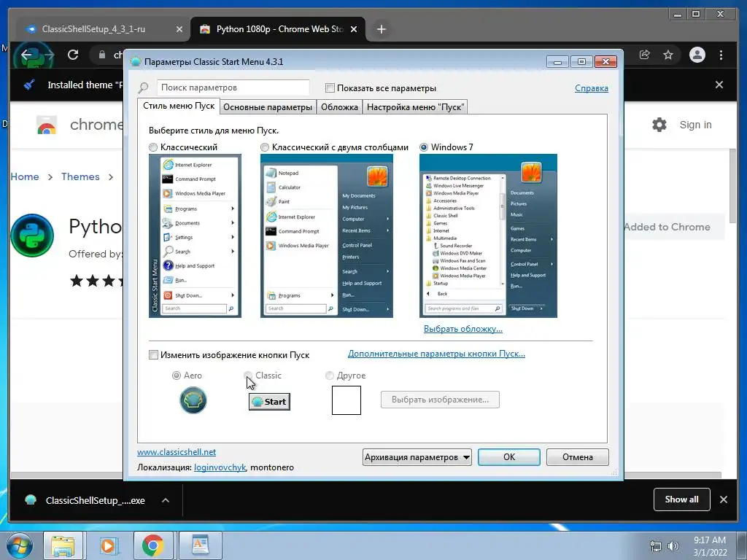Open Дополнительные параметры кнопки Пуск link

pos(436,354)
